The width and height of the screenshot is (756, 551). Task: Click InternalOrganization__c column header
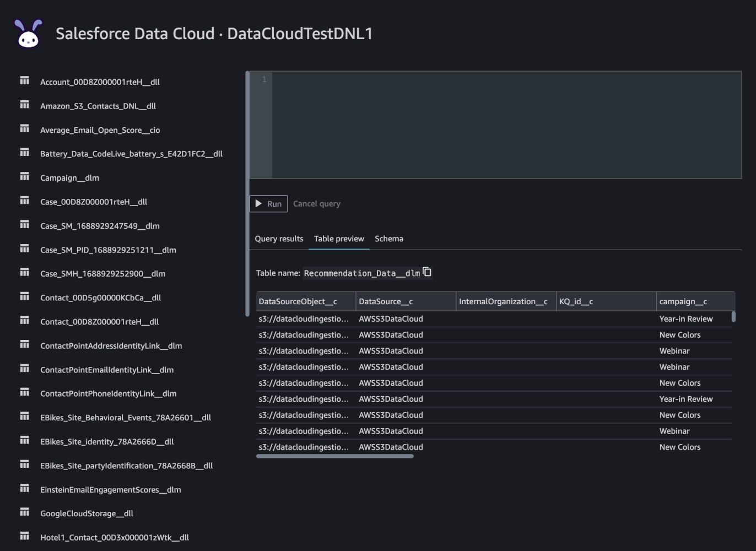point(506,301)
